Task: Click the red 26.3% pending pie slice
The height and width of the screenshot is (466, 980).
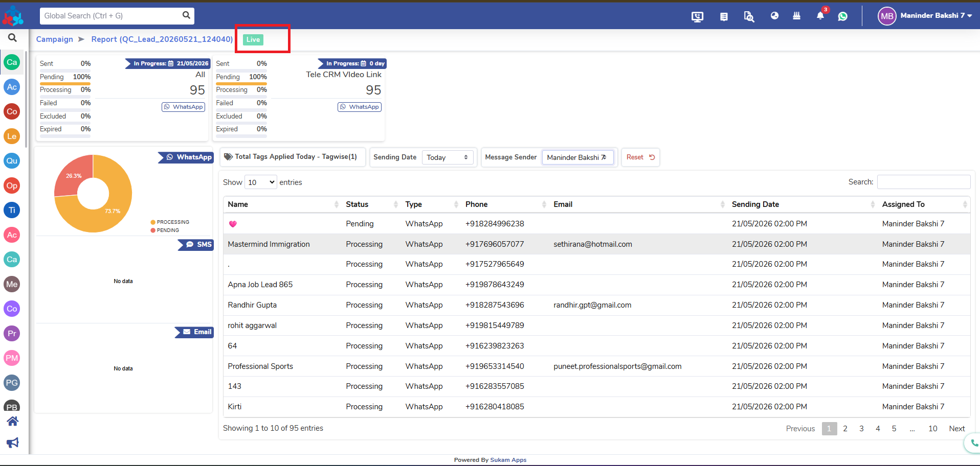Action: [74, 176]
